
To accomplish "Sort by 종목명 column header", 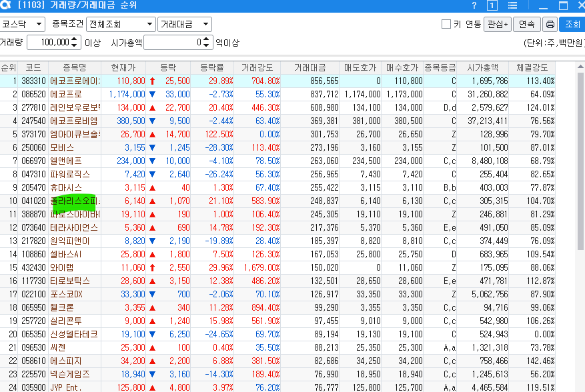I will click(x=75, y=67).
